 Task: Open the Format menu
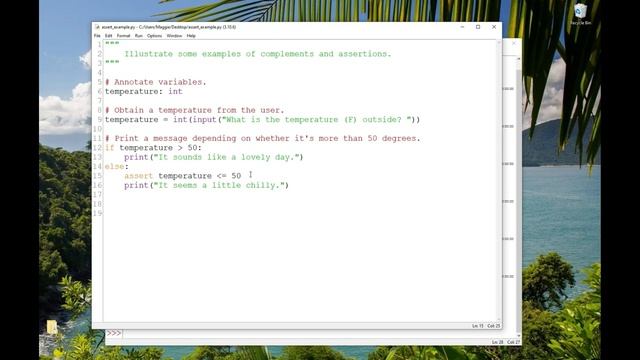tap(123, 36)
